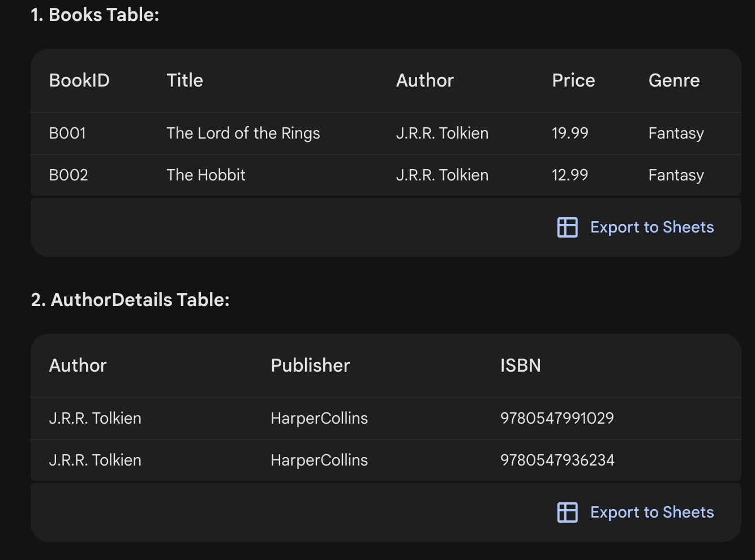This screenshot has width=755, height=560.
Task: Click the Export to Sheets text for Books table
Action: click(651, 227)
